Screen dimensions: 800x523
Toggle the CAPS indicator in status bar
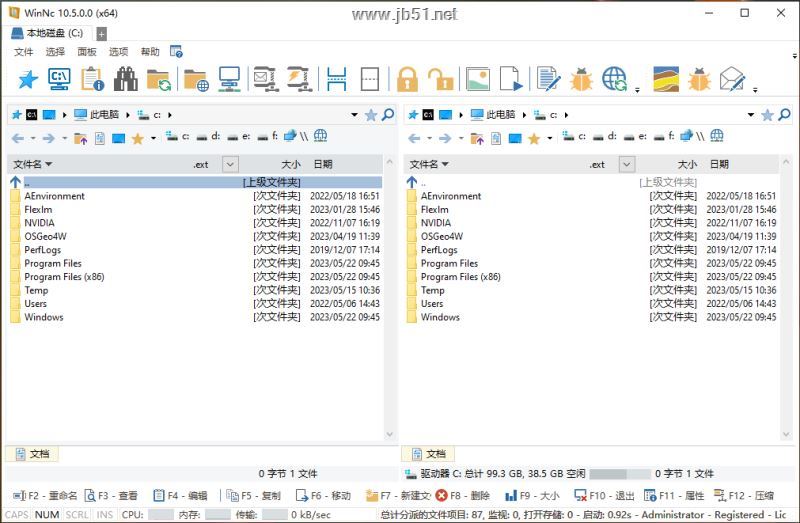[17, 514]
